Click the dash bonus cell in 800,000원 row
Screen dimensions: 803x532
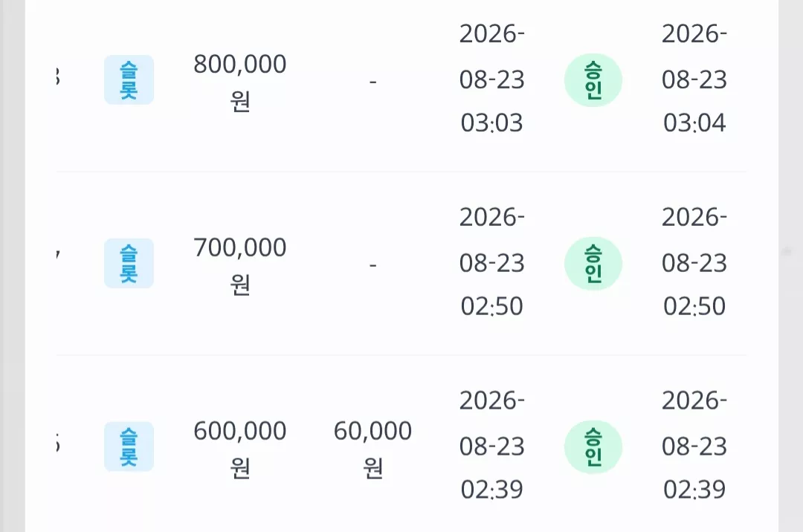click(x=373, y=81)
